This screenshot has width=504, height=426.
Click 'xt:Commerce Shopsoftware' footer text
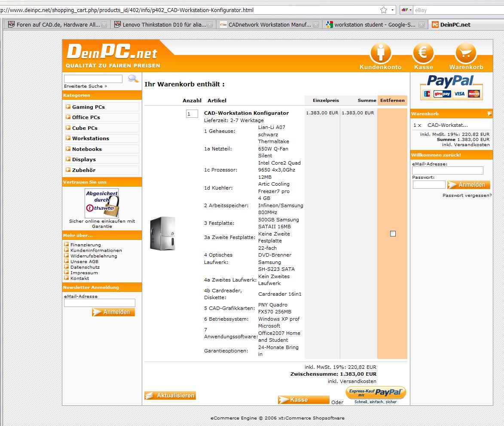tap(312, 418)
